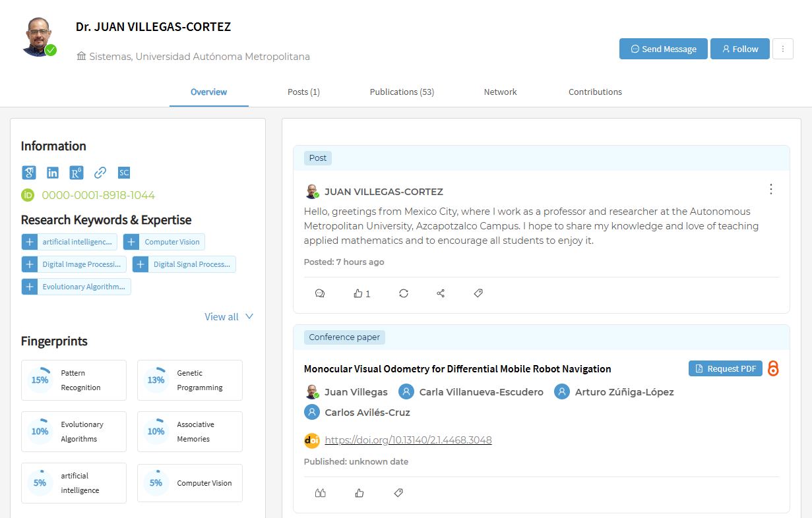812x518 pixels.
Task: Comment on Juan's greeting post
Action: tap(320, 293)
